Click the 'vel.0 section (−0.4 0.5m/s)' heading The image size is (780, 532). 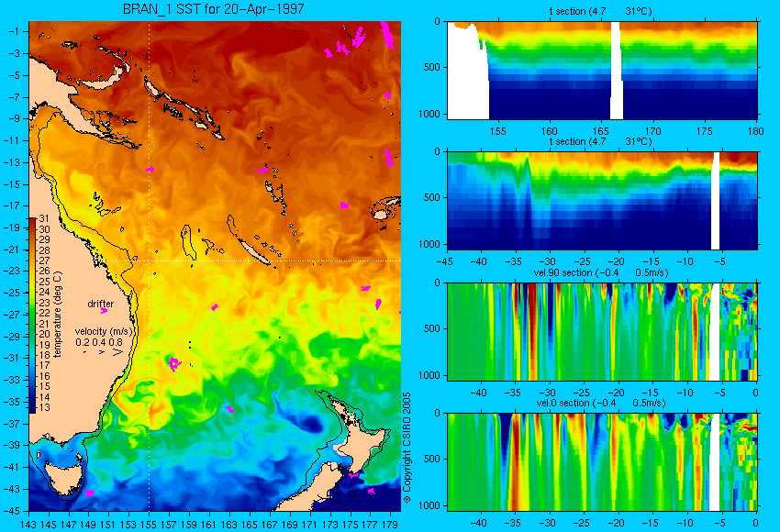[600, 403]
